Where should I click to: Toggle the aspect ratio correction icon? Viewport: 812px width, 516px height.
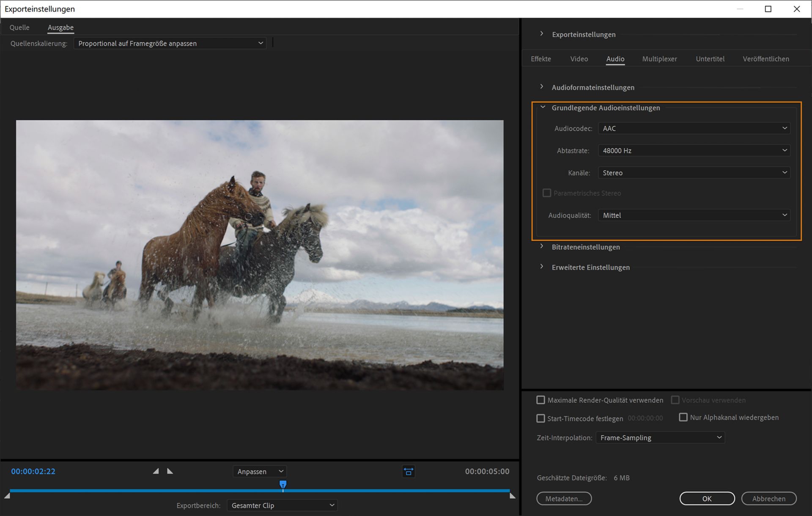point(408,472)
